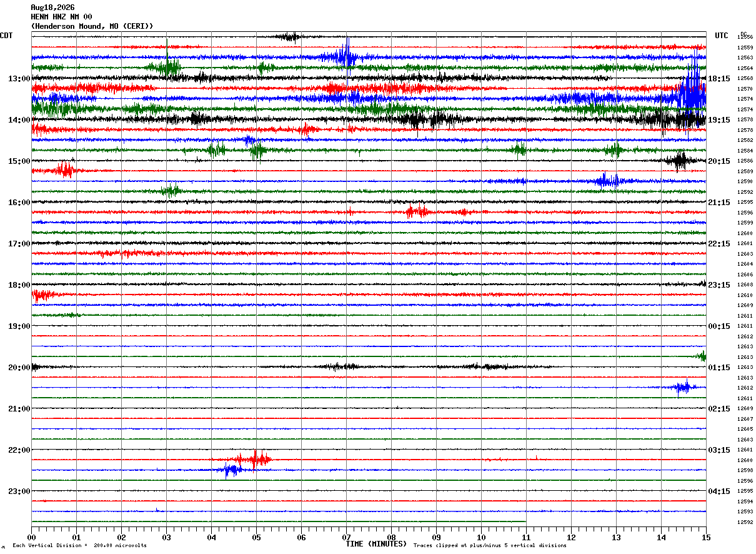
Task: Click the 07 minute tick label
Action: (x=346, y=537)
